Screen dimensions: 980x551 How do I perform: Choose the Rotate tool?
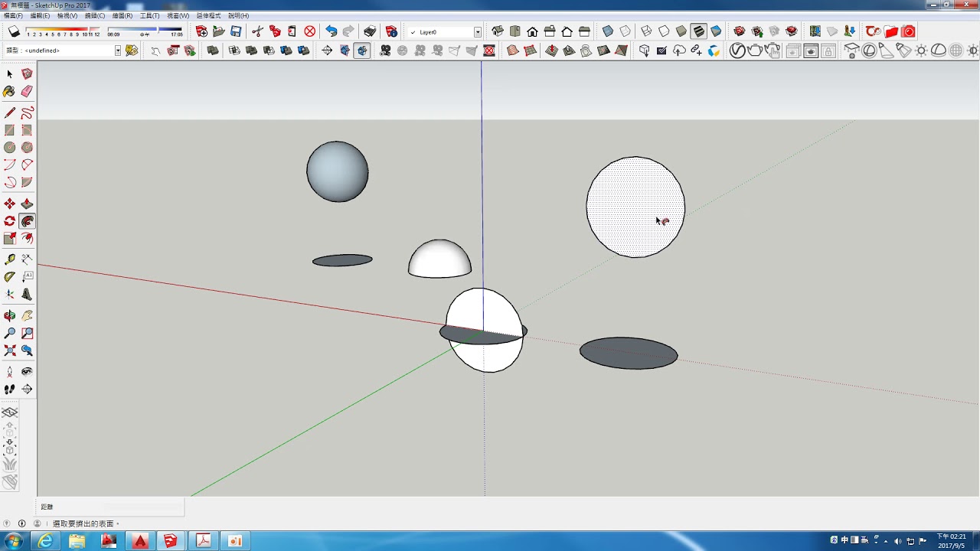tap(9, 221)
